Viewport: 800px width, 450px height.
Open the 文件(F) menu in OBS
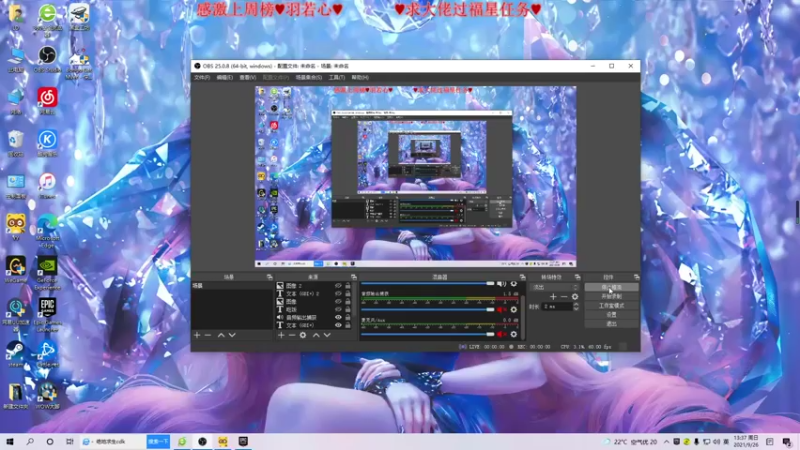click(x=202, y=78)
